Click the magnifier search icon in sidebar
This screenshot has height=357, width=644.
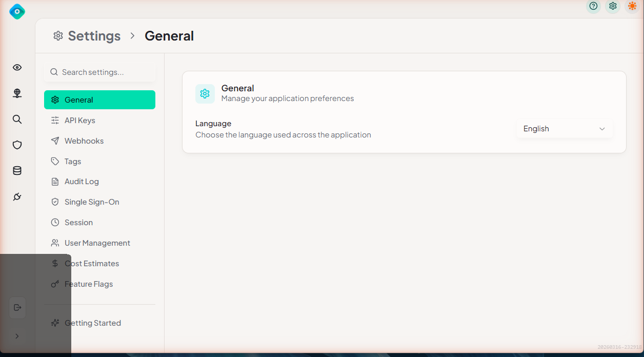pos(17,120)
